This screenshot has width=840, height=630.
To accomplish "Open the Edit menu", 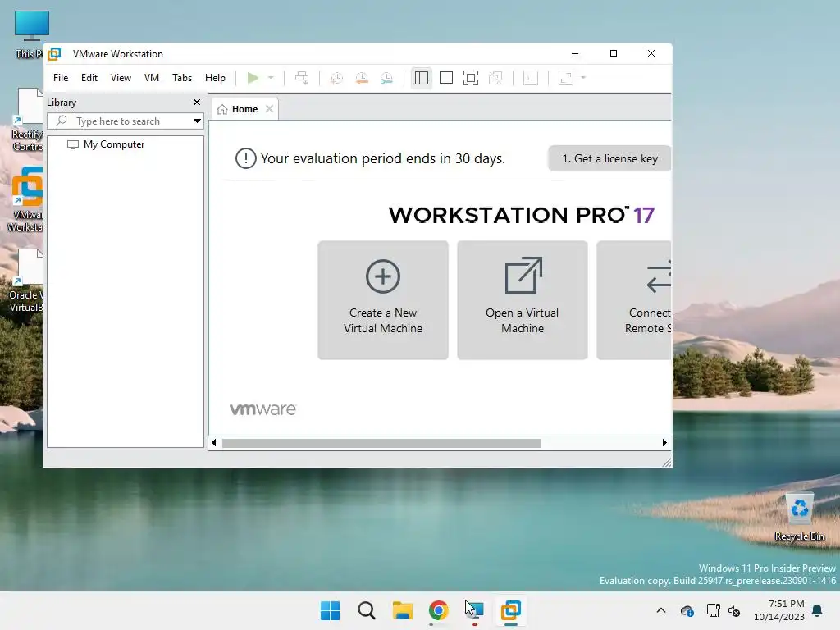I will click(x=89, y=78).
